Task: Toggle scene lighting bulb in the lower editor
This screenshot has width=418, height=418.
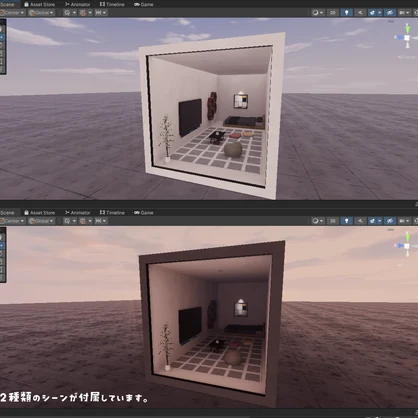Action: 347,221
